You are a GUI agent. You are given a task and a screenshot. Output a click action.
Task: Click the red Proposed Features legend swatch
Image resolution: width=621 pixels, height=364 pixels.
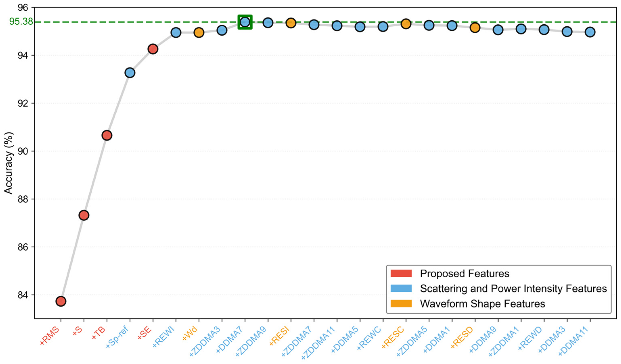click(x=401, y=273)
